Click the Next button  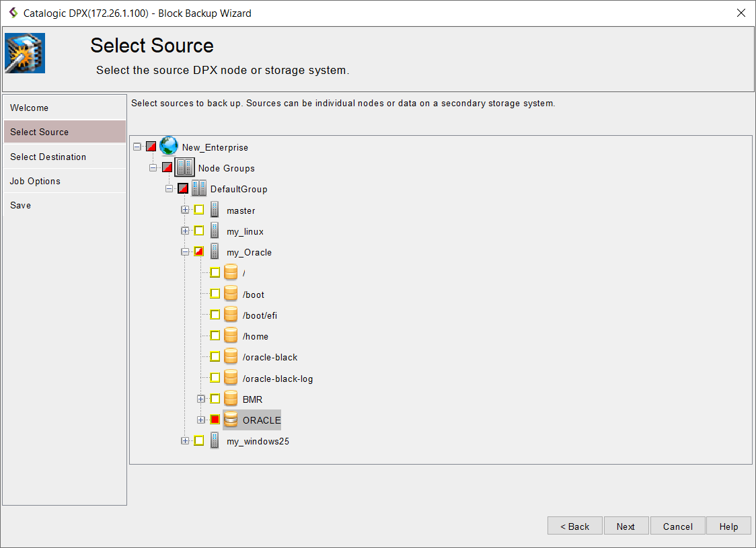pos(626,526)
